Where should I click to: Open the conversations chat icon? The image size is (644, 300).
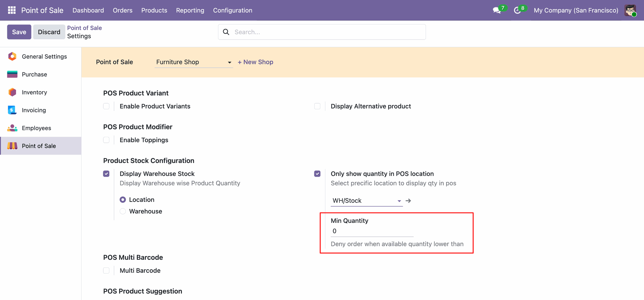pyautogui.click(x=497, y=10)
